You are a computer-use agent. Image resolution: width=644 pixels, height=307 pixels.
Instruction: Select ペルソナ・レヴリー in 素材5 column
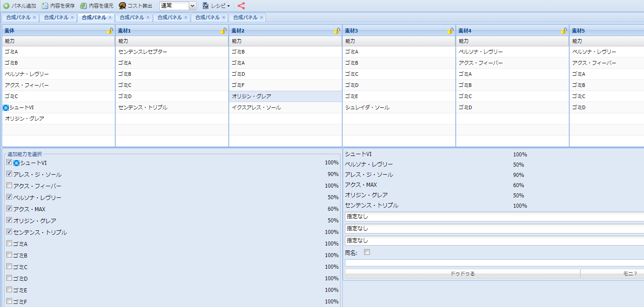[x=607, y=52]
